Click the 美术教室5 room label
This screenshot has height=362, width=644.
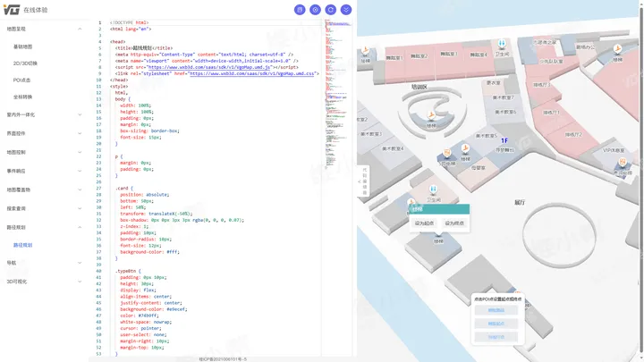coord(487,136)
